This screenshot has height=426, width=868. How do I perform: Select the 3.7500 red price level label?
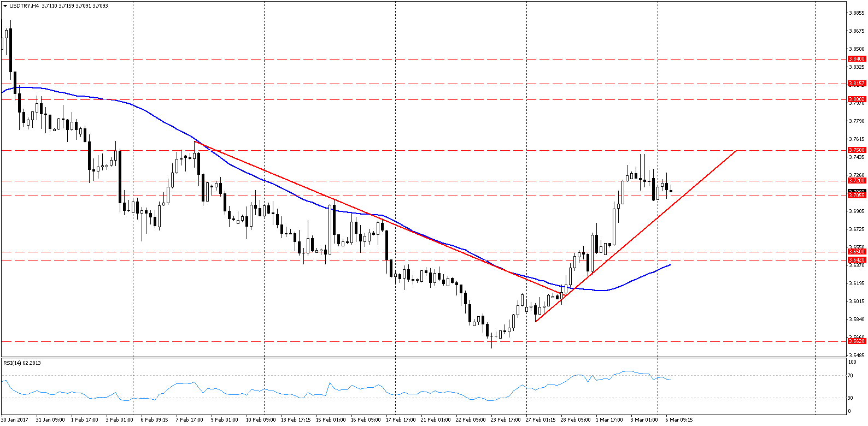point(857,150)
